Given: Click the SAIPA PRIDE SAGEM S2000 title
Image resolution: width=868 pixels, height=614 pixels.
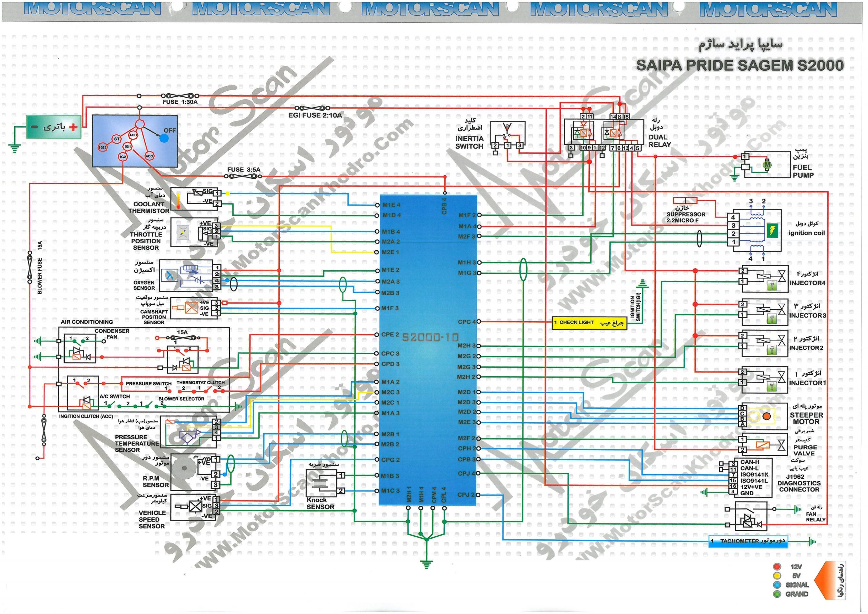Looking at the screenshot, I should point(740,65).
